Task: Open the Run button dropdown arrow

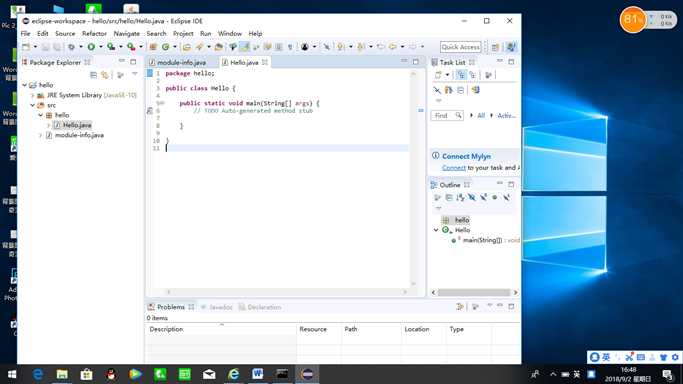Action: pyautogui.click(x=100, y=47)
